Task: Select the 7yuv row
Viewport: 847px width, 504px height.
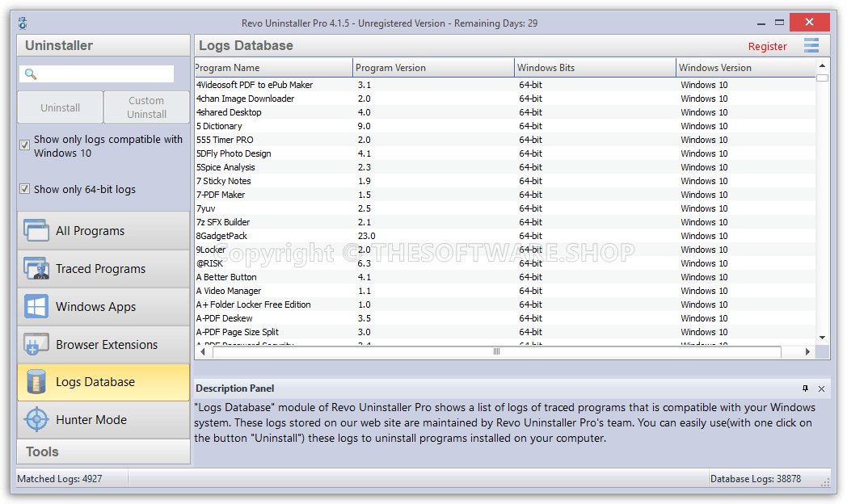Action: tap(505, 208)
